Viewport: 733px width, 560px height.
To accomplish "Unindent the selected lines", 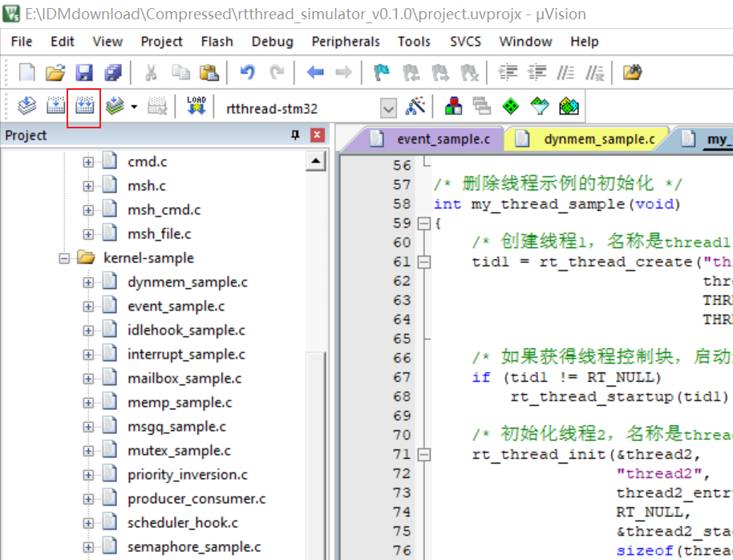I will (x=537, y=72).
